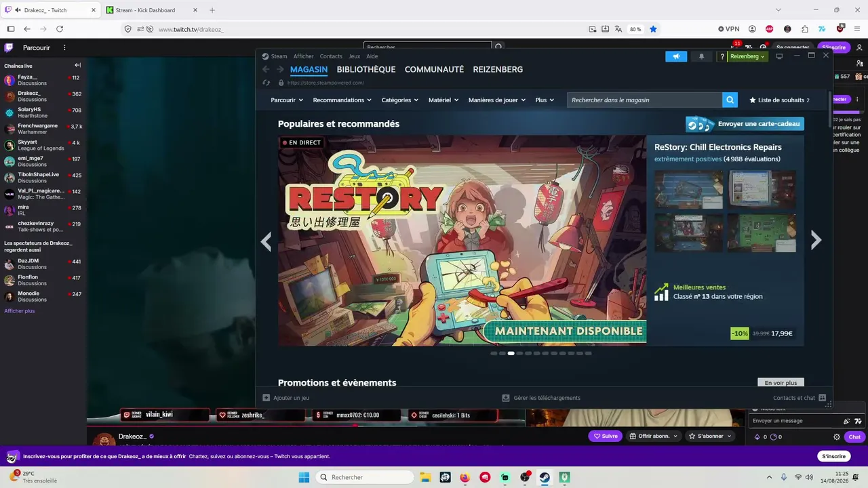Click the Steam announcements megaphone button

coord(676,56)
